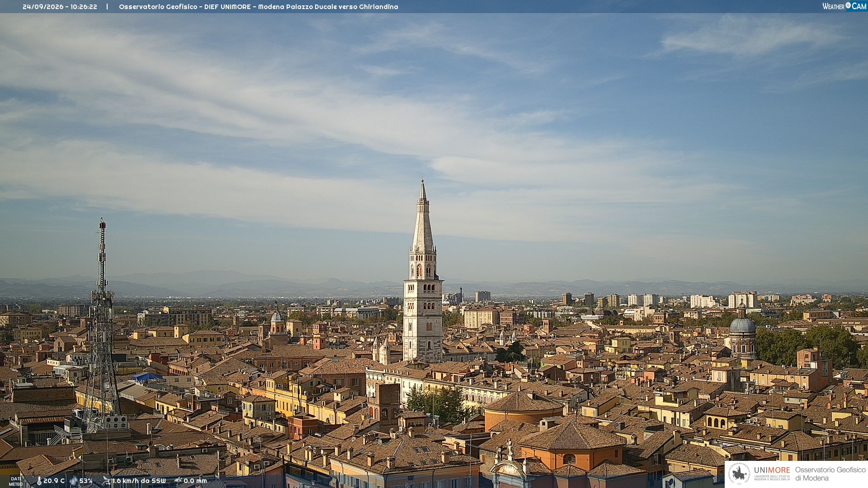Click the blue tarp on rooftop
The height and width of the screenshot is (488, 868).
(x=147, y=377)
